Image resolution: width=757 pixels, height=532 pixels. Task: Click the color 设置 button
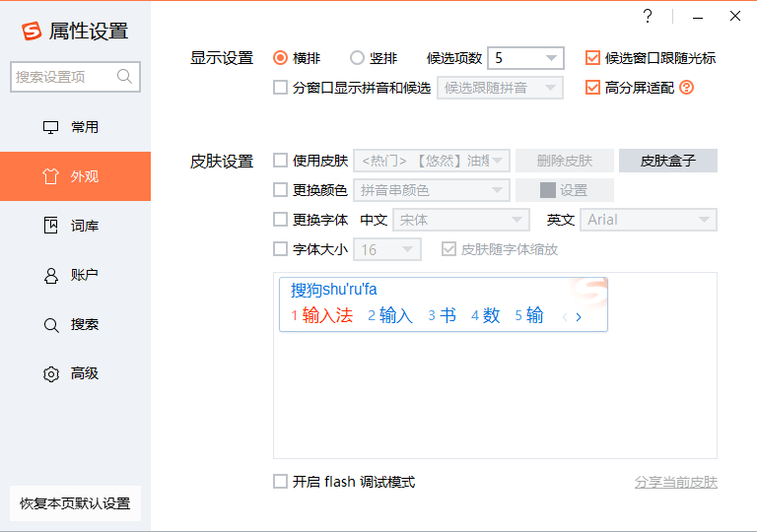(x=565, y=190)
